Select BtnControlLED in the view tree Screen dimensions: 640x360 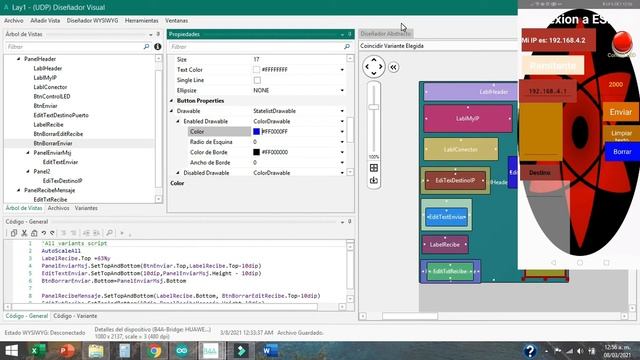pos(52,96)
